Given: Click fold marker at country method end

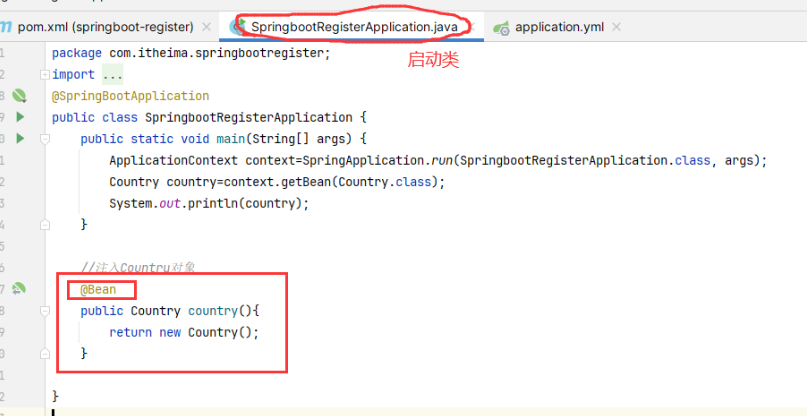Looking at the screenshot, I should 45,354.
